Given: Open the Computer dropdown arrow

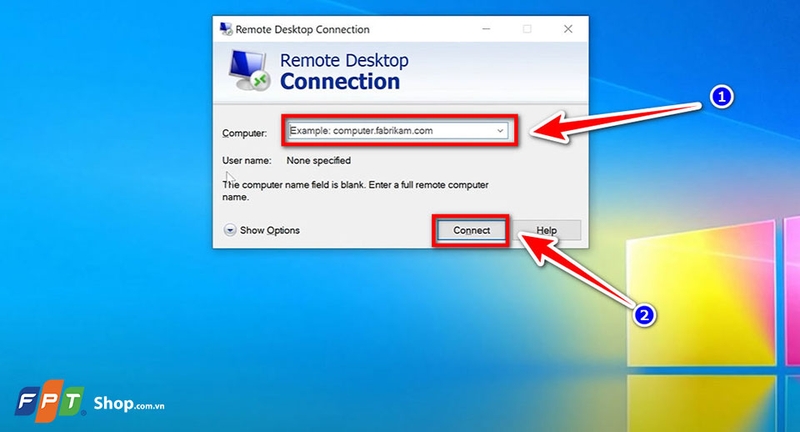Looking at the screenshot, I should pyautogui.click(x=500, y=131).
